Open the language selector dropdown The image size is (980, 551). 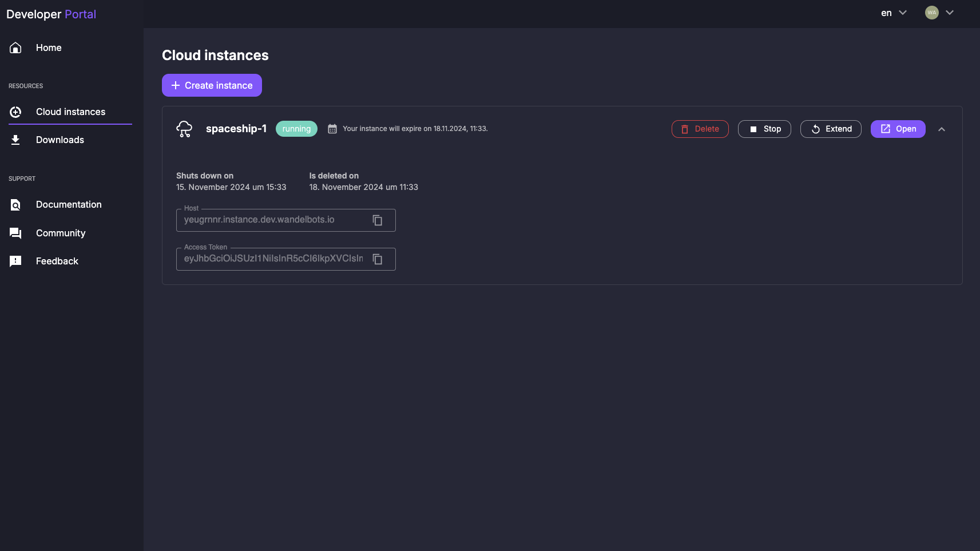pos(892,12)
